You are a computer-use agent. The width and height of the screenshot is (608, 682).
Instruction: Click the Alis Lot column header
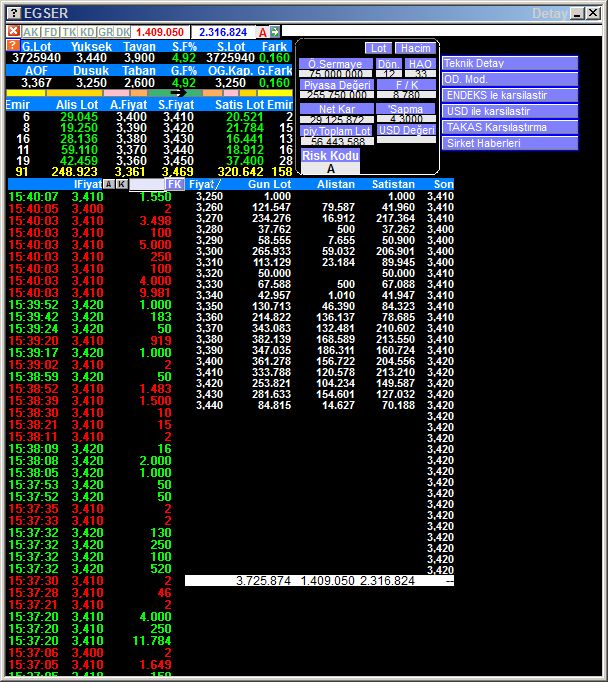(77, 104)
